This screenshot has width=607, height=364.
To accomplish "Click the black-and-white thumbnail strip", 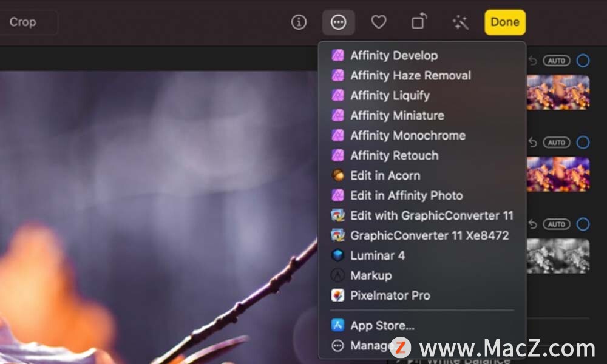I will click(558, 256).
